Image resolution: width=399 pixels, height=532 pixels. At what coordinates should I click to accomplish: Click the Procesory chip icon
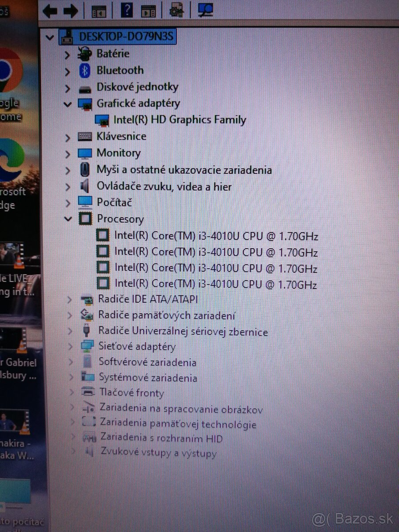85,219
